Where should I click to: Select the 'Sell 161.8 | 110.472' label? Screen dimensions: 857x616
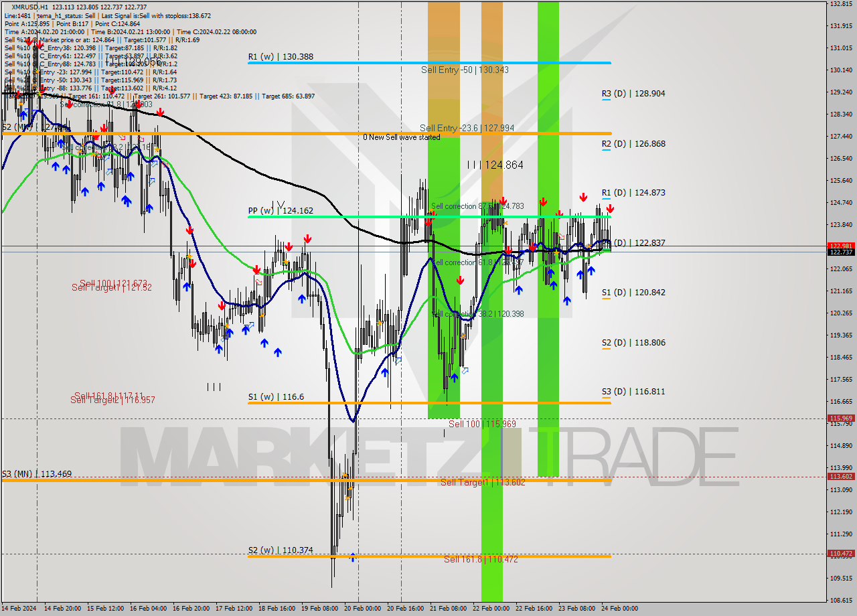[481, 559]
